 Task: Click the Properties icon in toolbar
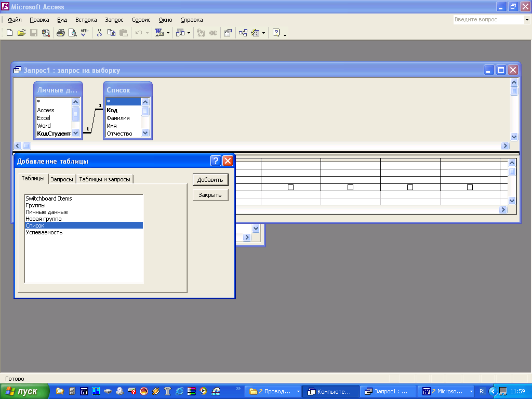tap(228, 33)
